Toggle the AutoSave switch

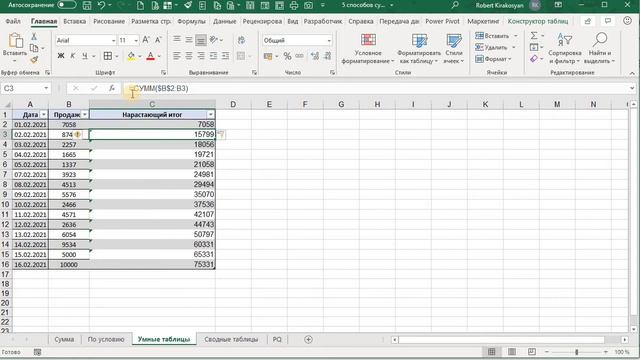(x=67, y=5)
